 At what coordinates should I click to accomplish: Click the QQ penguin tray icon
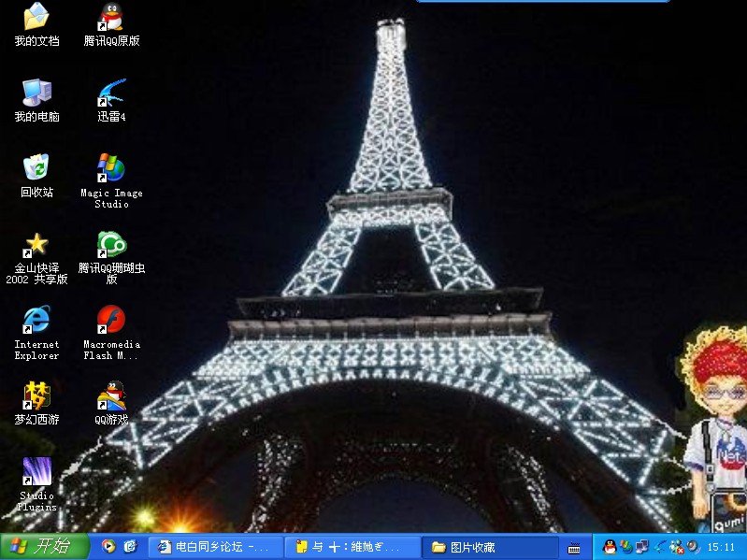coord(611,547)
